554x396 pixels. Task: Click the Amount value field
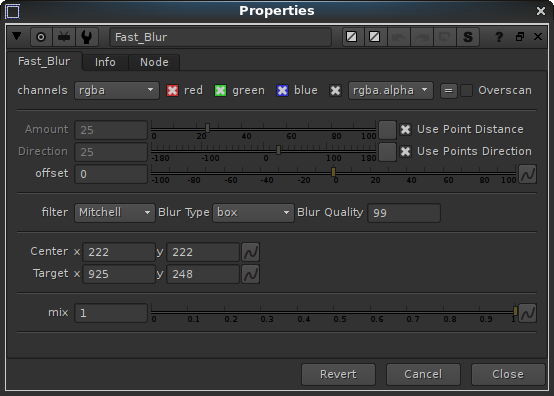(x=111, y=130)
